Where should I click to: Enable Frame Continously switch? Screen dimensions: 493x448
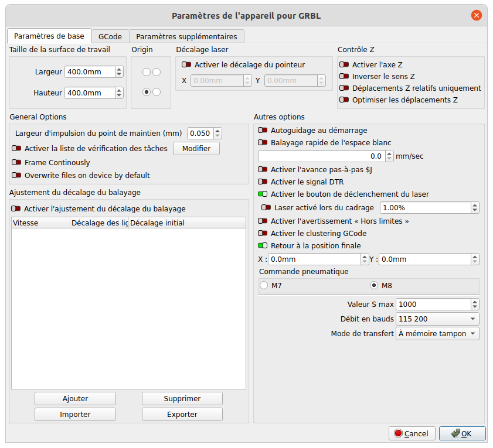coord(16,162)
